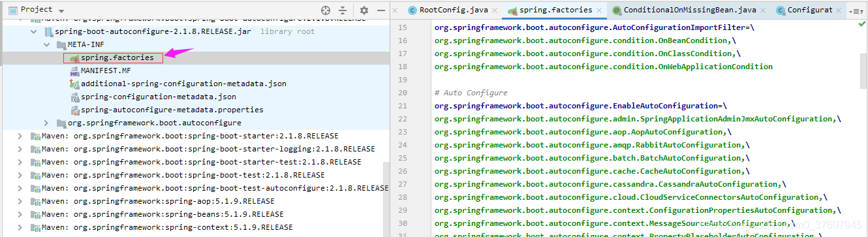Click the library icon of Maven spring-aop:5.1.9.RELEASE
This screenshot has height=237, width=868.
coord(35,201)
